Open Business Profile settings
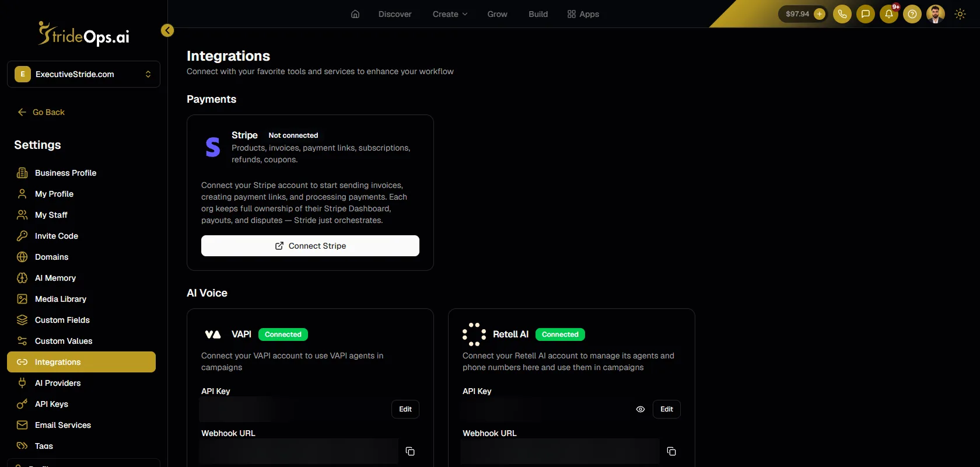The image size is (980, 467). tap(81, 173)
